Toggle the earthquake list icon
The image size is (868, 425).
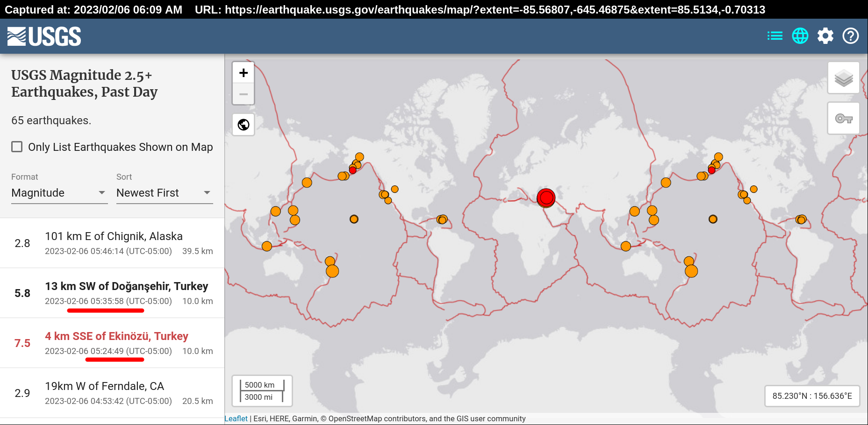coord(775,36)
